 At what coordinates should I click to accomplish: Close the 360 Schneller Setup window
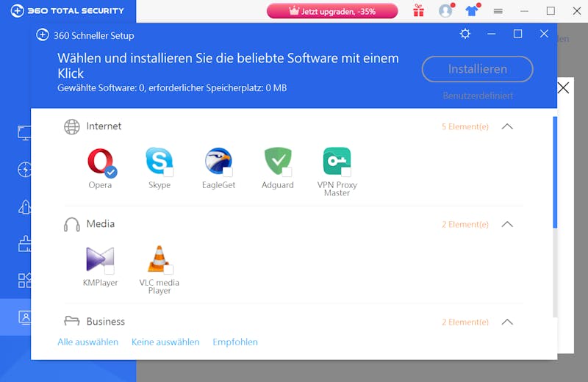click(x=544, y=34)
